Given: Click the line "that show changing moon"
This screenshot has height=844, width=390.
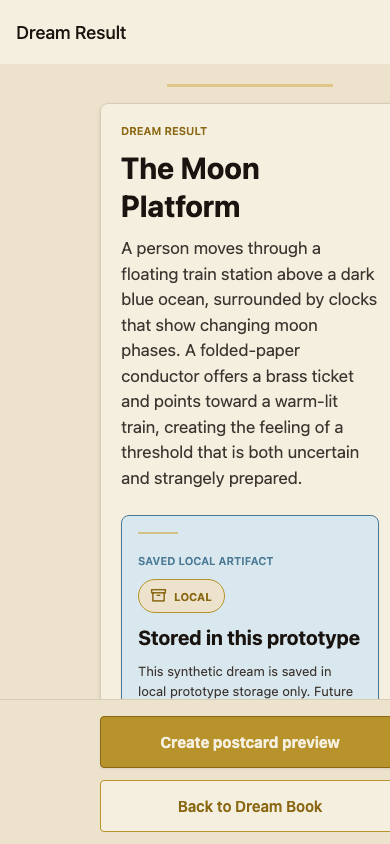Looking at the screenshot, I should tap(219, 325).
